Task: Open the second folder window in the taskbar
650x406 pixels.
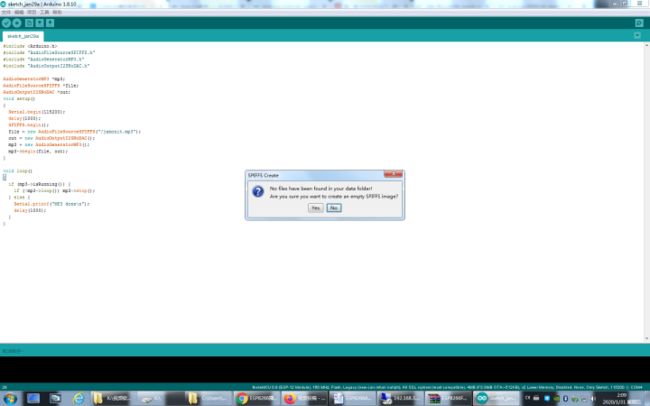Action: (207, 399)
